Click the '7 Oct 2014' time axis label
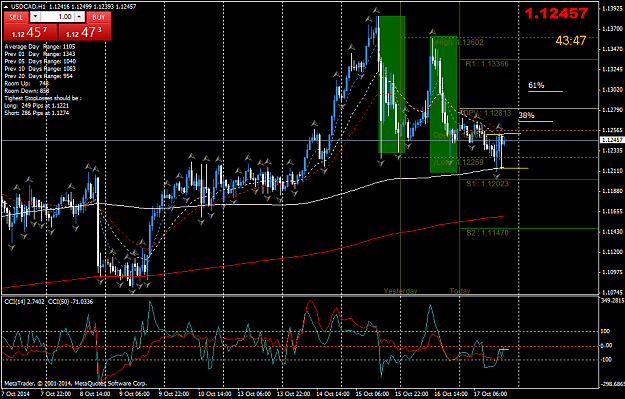Screen dimensions: 625x399 coord(15,394)
